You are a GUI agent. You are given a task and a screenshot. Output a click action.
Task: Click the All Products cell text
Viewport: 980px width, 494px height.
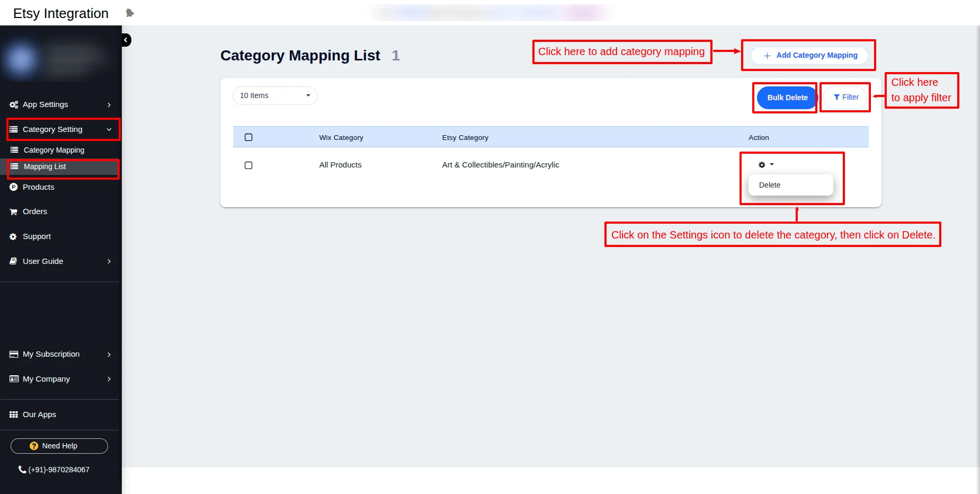[341, 165]
